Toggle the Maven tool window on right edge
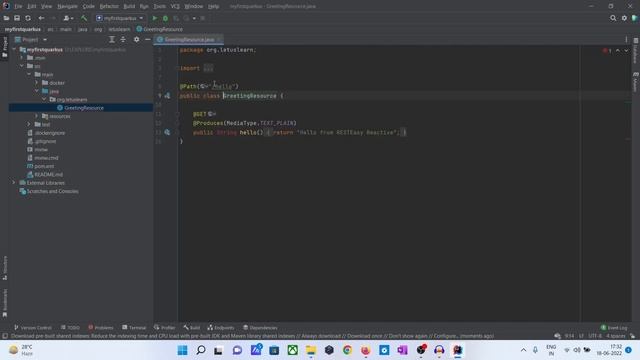Viewport: 640px width, 360px height. pyautogui.click(x=636, y=82)
